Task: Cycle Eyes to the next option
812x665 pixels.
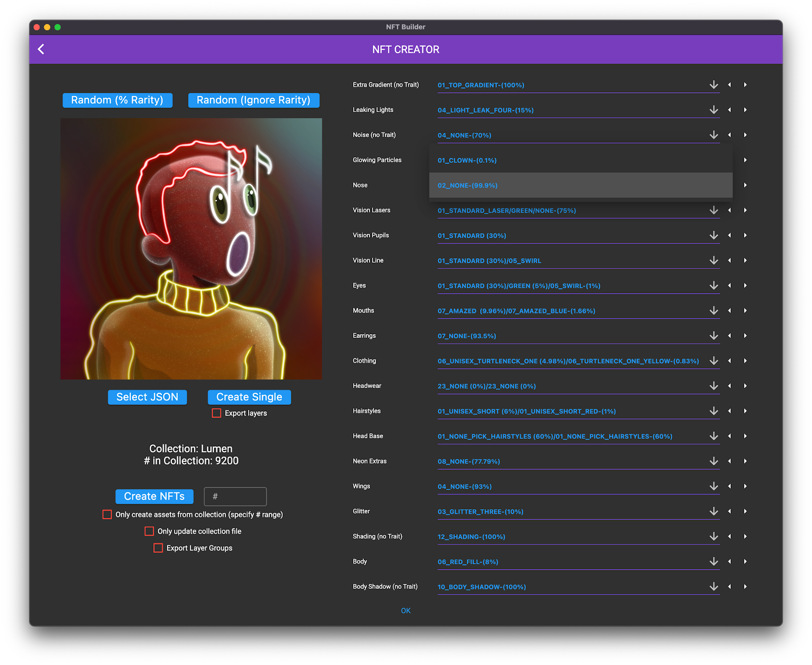Action: [x=745, y=286]
